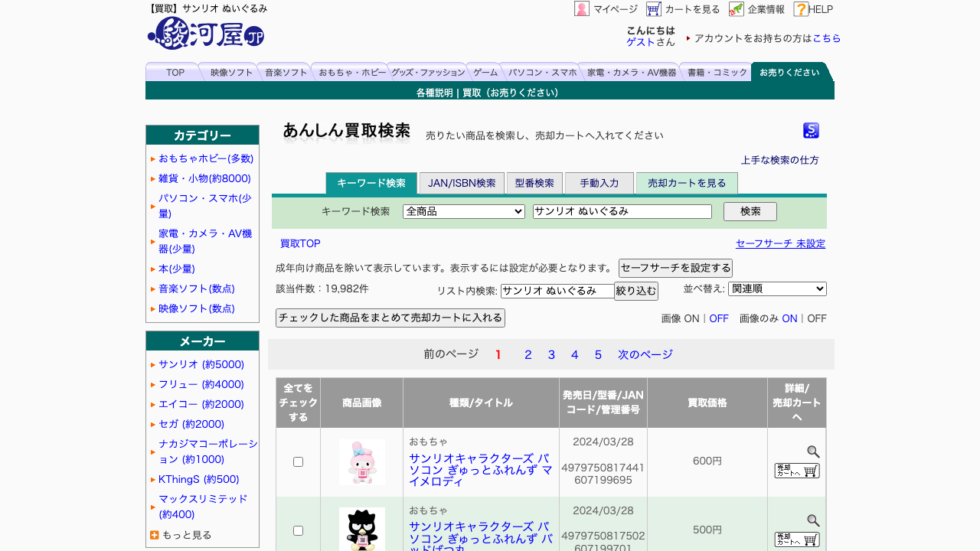This screenshot has height=551, width=980.
Task: Switch to JAN/ISBN検索 tab
Action: tap(462, 183)
